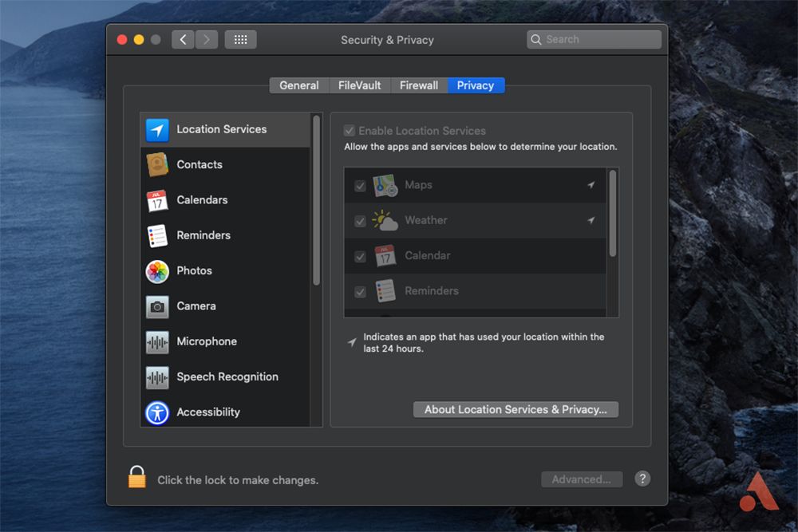The height and width of the screenshot is (532, 798).
Task: Choose the Reminders list icon in sidebar
Action: click(157, 235)
